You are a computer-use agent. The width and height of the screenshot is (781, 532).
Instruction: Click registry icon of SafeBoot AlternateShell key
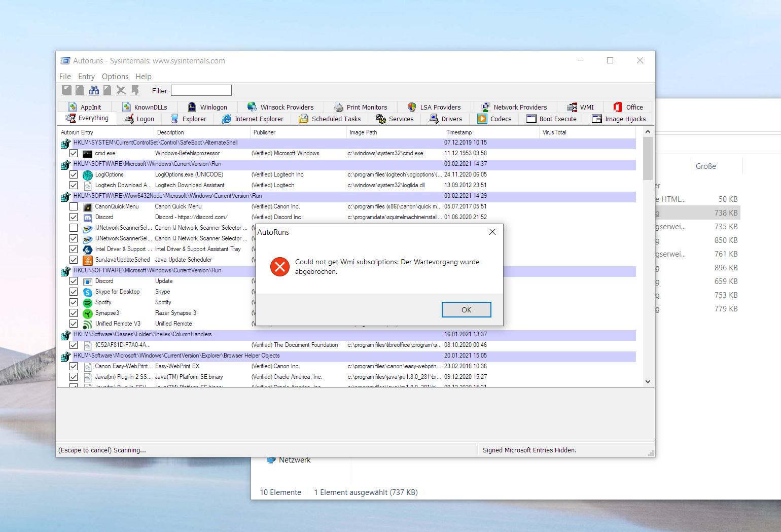(x=65, y=144)
